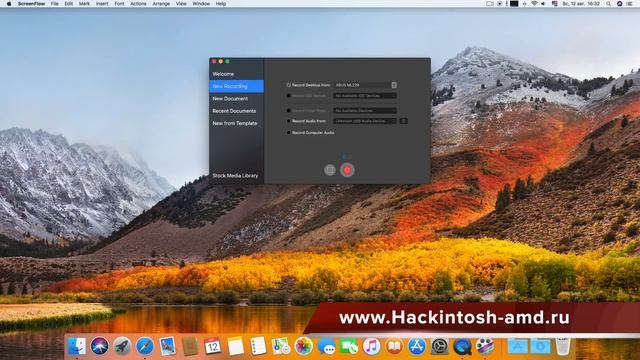
Task: Open the Apple menu
Action: click(9, 4)
